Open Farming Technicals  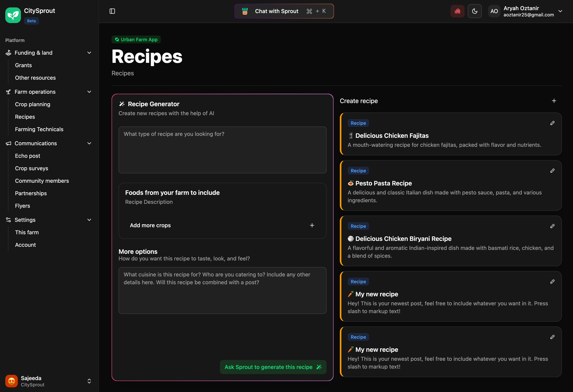(39, 129)
